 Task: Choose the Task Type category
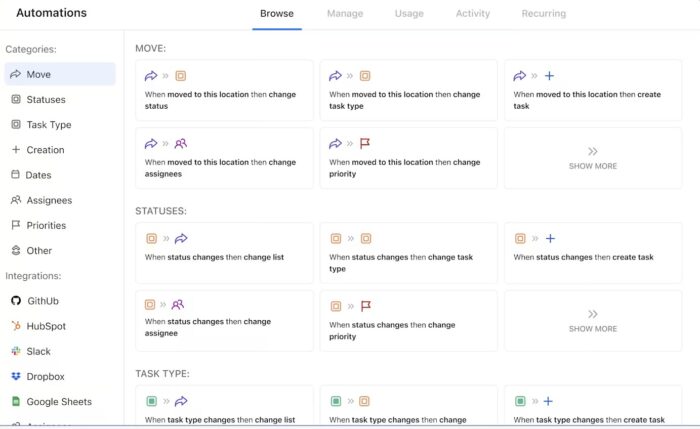click(x=49, y=125)
